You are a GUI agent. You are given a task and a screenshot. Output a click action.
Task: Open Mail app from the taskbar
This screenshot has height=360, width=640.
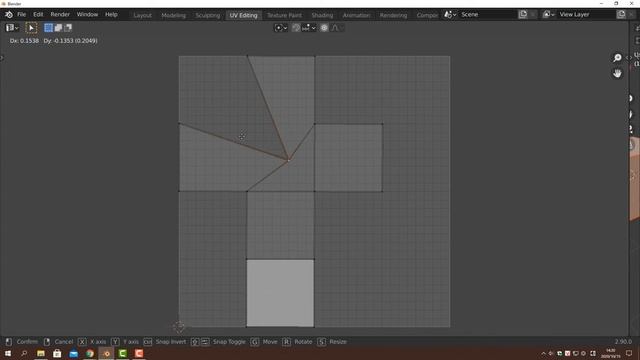point(73,353)
